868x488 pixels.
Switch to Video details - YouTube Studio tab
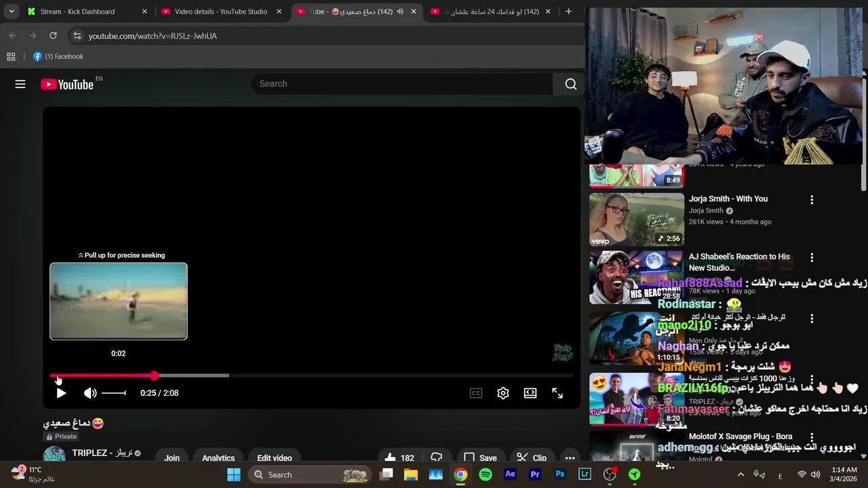220,12
